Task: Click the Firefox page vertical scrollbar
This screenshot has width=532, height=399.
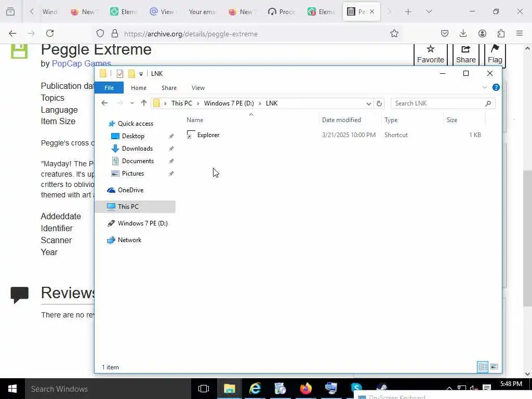Action: tap(527, 237)
